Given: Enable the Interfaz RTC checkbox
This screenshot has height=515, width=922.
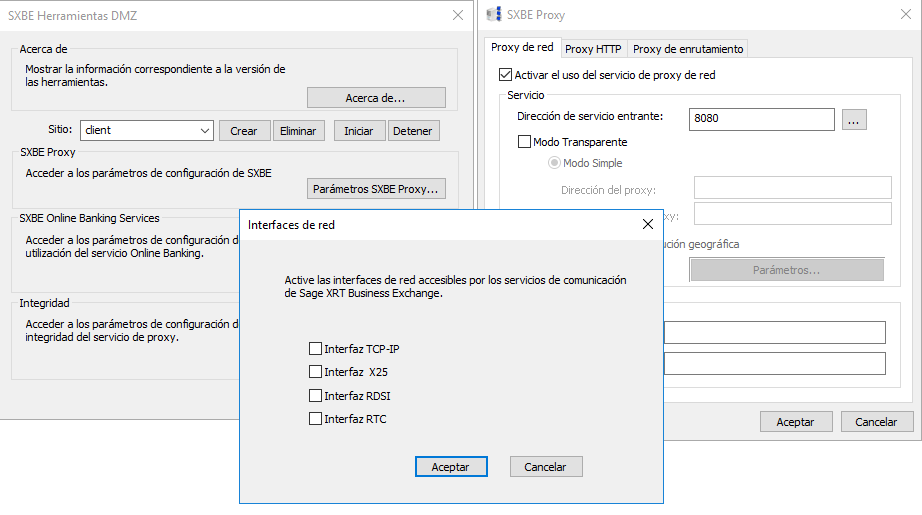Looking at the screenshot, I should pyautogui.click(x=316, y=419).
